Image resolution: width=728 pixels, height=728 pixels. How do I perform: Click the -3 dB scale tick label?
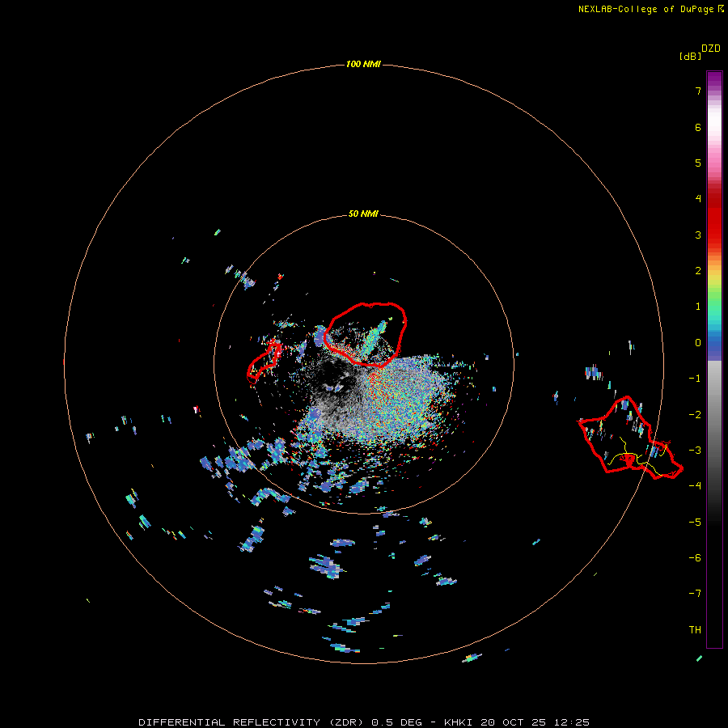[x=695, y=451]
